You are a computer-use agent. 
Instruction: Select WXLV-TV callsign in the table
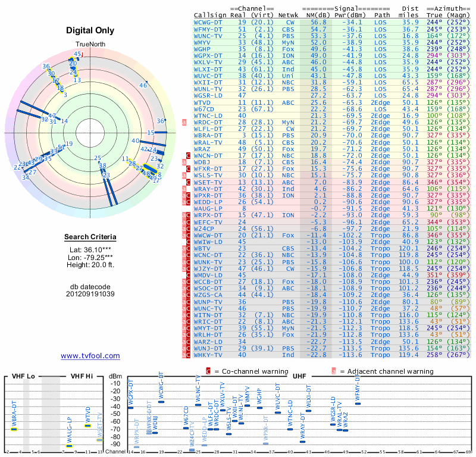(208, 62)
